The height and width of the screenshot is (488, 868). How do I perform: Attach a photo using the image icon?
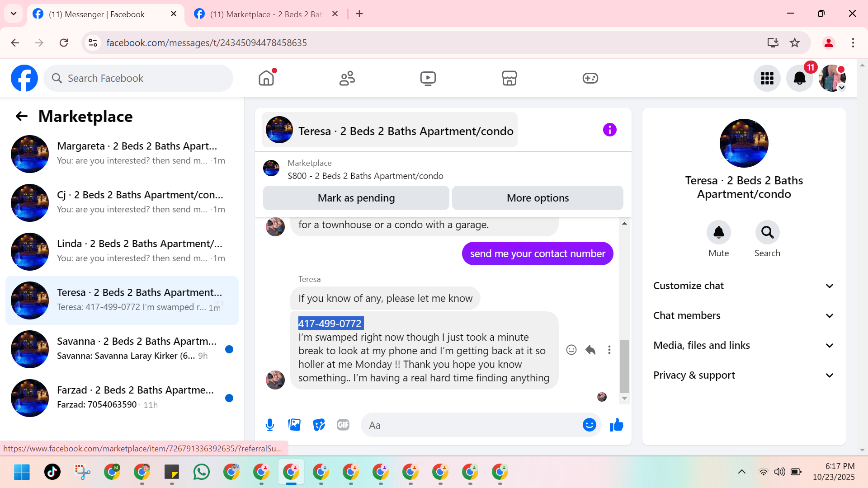(294, 425)
